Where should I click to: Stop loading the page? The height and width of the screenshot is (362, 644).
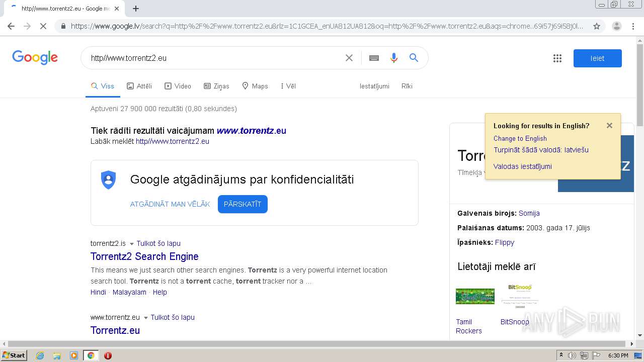[x=43, y=26]
